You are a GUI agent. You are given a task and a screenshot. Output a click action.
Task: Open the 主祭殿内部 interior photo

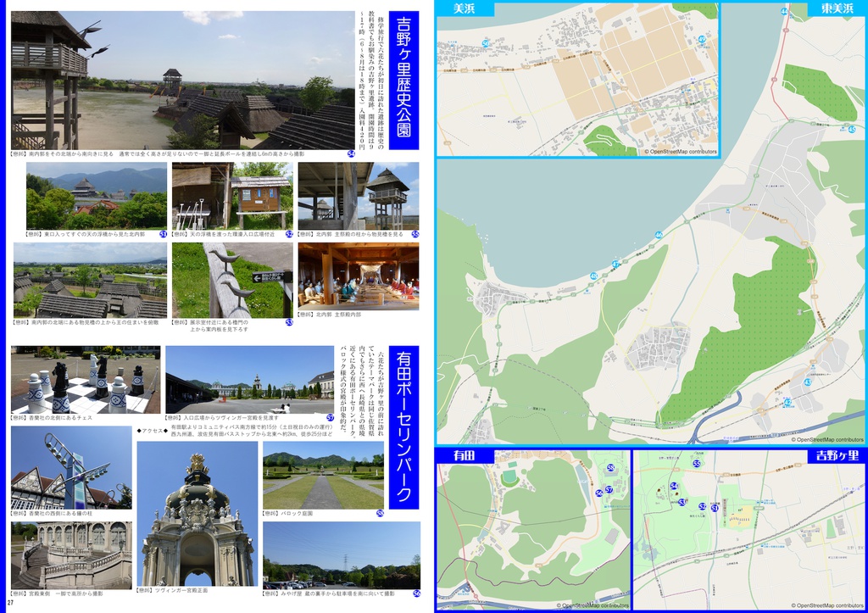[359, 276]
